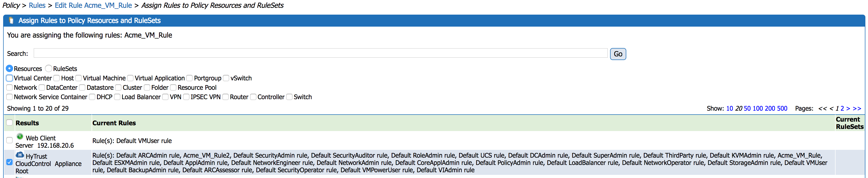Show 100 results per page
The height and width of the screenshot is (178, 868).
758,108
